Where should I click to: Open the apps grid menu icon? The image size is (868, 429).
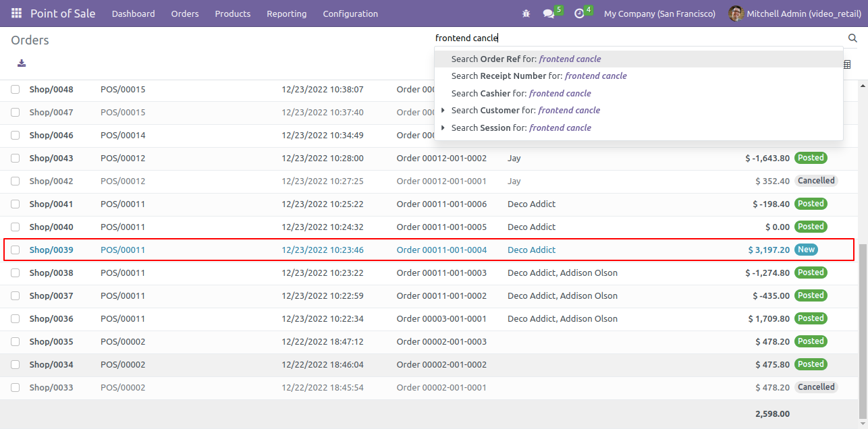(16, 13)
